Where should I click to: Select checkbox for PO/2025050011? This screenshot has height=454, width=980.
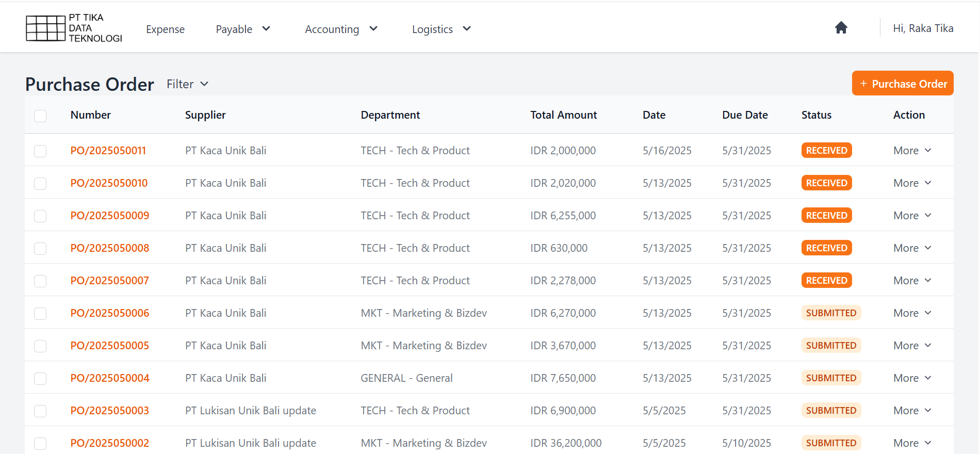(40, 151)
